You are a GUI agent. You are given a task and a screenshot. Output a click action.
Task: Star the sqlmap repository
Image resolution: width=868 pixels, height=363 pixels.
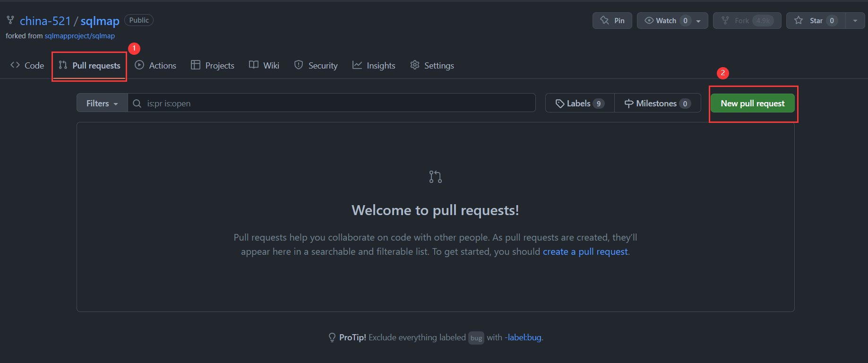(816, 21)
